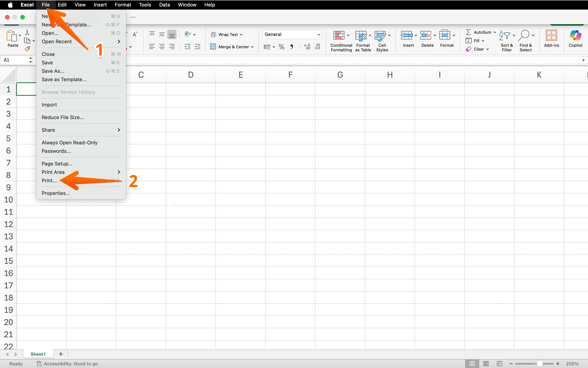
Task: Open the Add-ins button
Action: point(551,38)
